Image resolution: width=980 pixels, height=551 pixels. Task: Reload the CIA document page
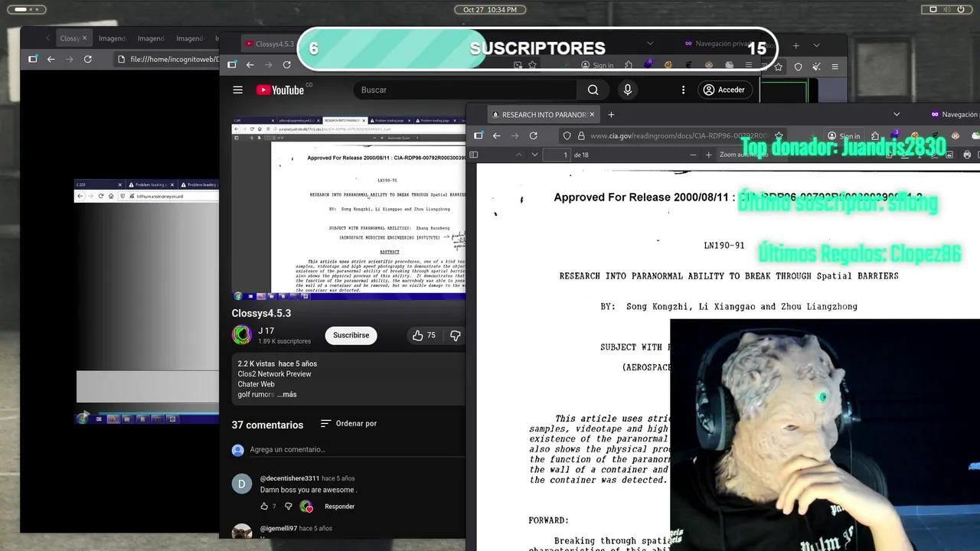(533, 135)
